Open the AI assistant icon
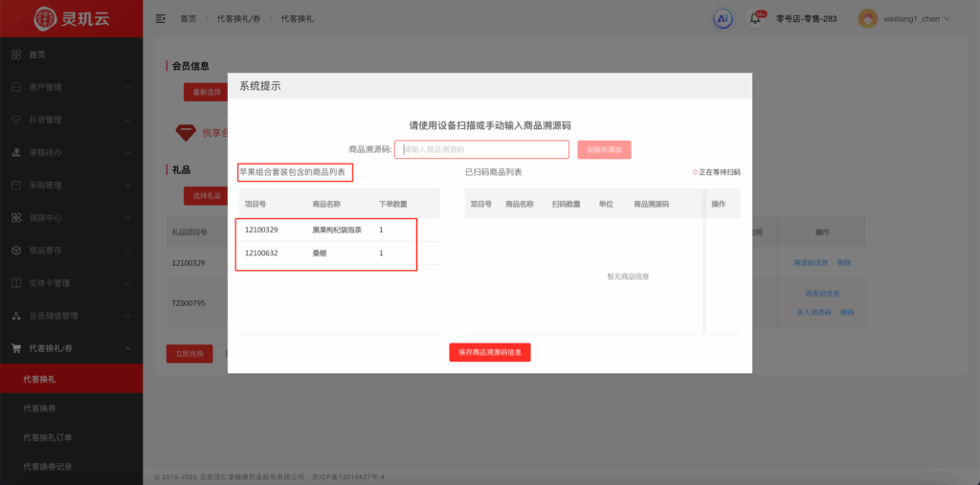 724,18
